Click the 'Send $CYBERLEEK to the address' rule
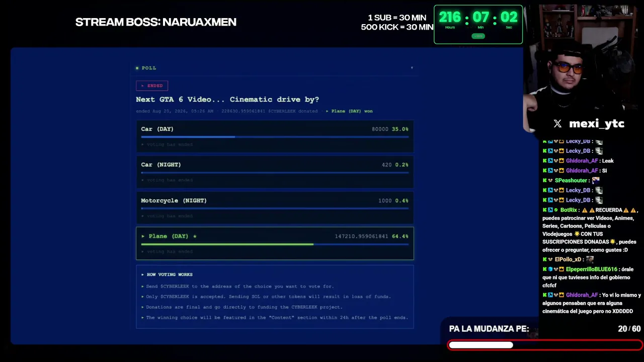The width and height of the screenshot is (644, 362). coord(240,287)
